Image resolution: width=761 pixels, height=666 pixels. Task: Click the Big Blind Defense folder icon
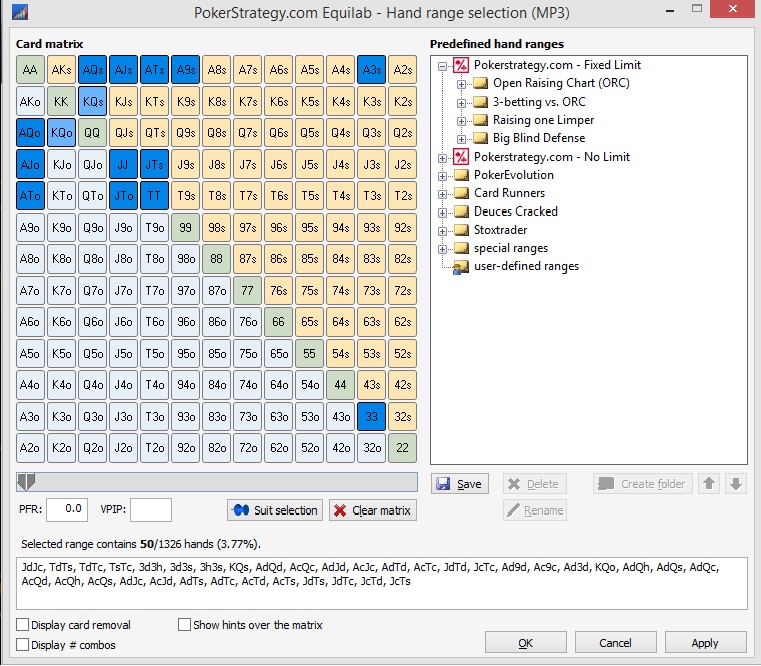click(480, 138)
